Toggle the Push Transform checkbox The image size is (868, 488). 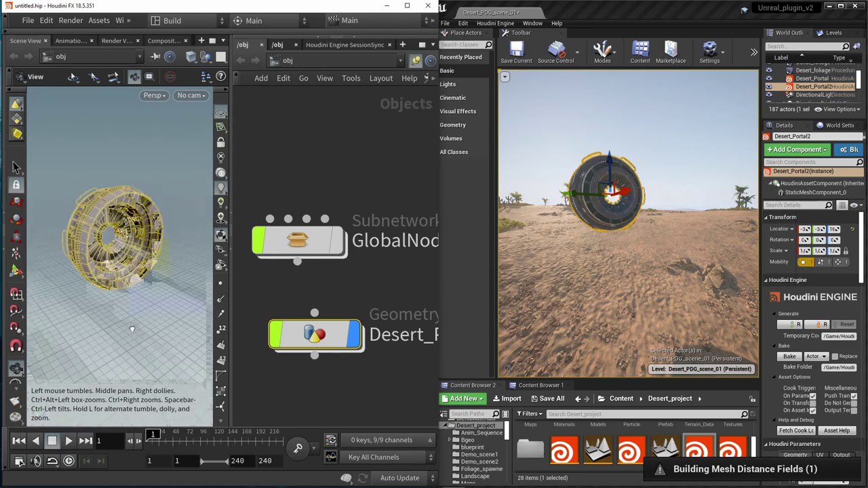pos(853,396)
